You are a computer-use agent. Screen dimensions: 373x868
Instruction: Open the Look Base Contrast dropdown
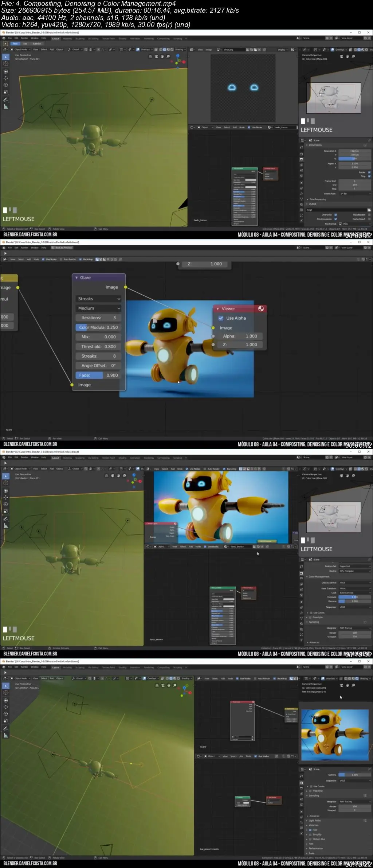click(354, 593)
